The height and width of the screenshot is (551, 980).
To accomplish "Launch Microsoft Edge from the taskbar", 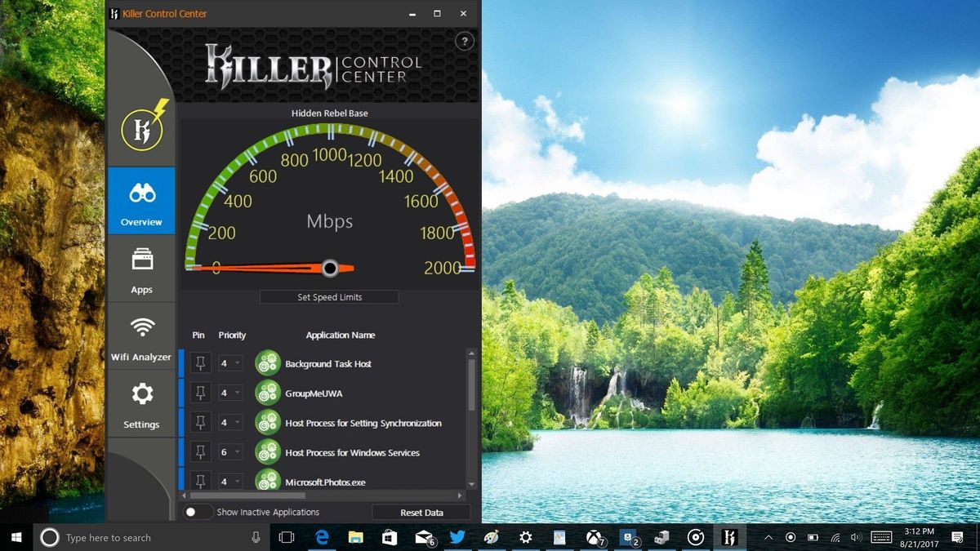I will pyautogui.click(x=322, y=537).
